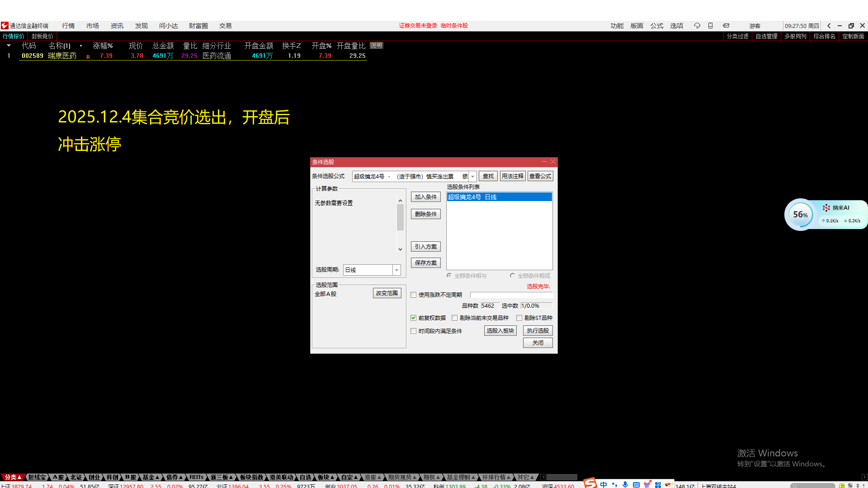Click the microphone voice input icon

(625, 484)
